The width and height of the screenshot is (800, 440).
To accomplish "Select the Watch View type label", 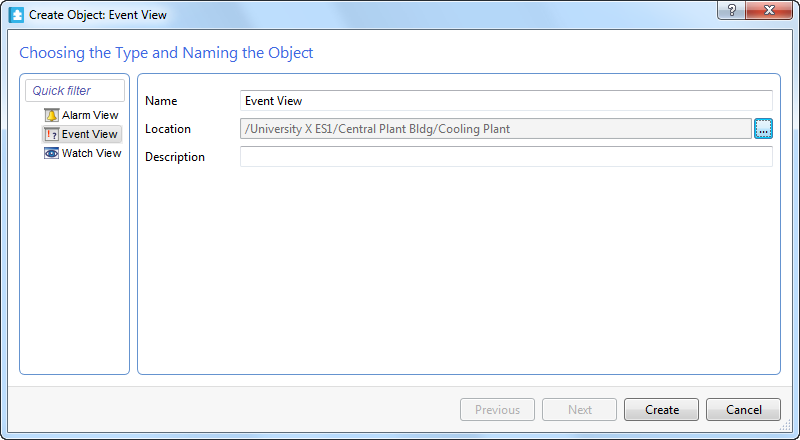I will point(91,153).
